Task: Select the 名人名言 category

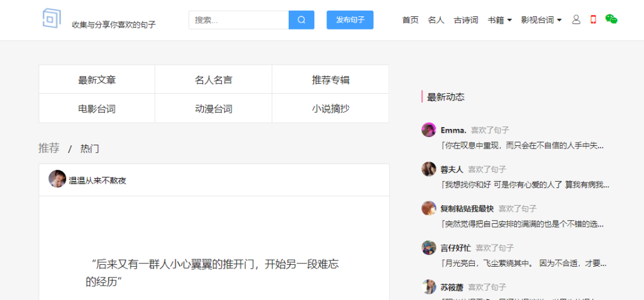Action: click(214, 79)
